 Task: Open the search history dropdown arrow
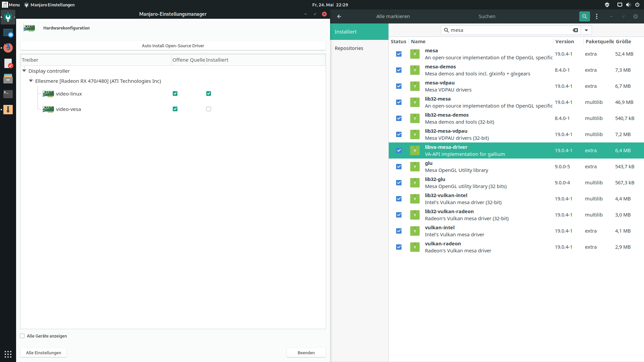586,30
